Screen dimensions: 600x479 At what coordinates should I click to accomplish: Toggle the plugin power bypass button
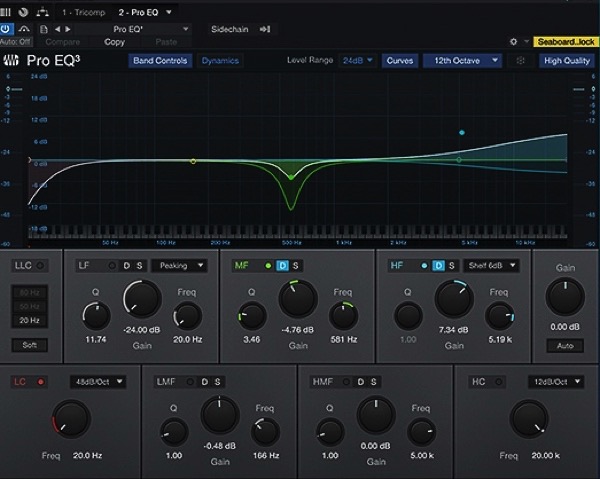click(x=6, y=29)
